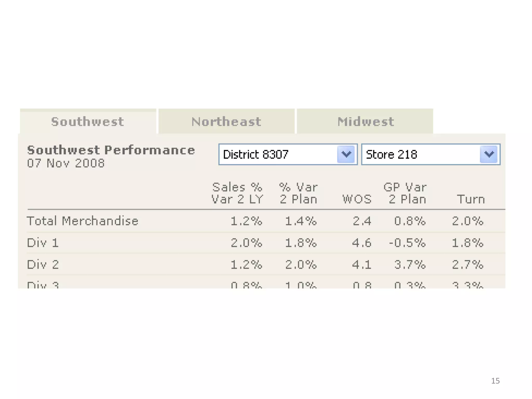This screenshot has width=532, height=399.
Task: Click the % Var 2 Plan column header
Action: click(298, 193)
